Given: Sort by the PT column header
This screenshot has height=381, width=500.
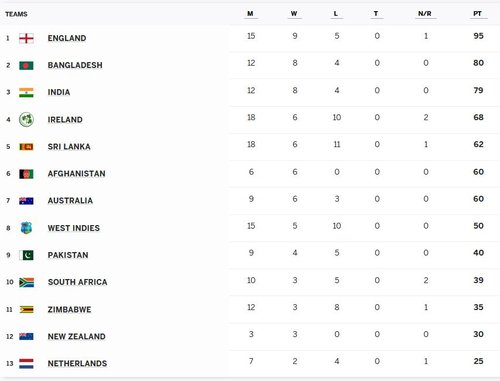Looking at the screenshot, I should 477,14.
